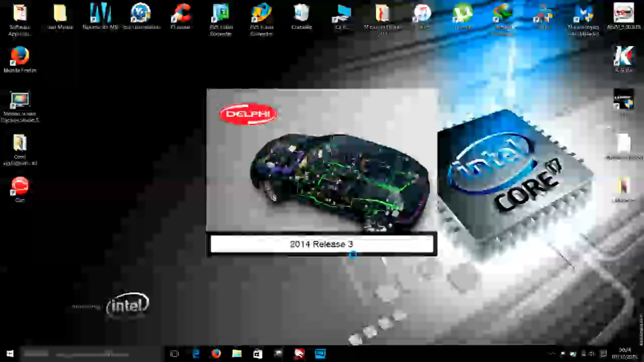Image resolution: width=644 pixels, height=362 pixels.
Task: Open the rightmost top-row desktop icon
Action: click(x=624, y=17)
